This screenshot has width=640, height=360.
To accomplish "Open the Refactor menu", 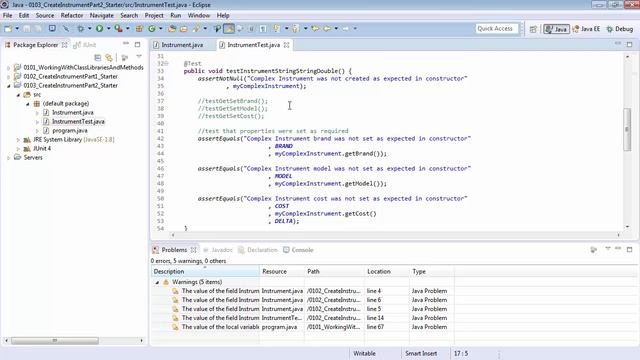I will tap(72, 16).
